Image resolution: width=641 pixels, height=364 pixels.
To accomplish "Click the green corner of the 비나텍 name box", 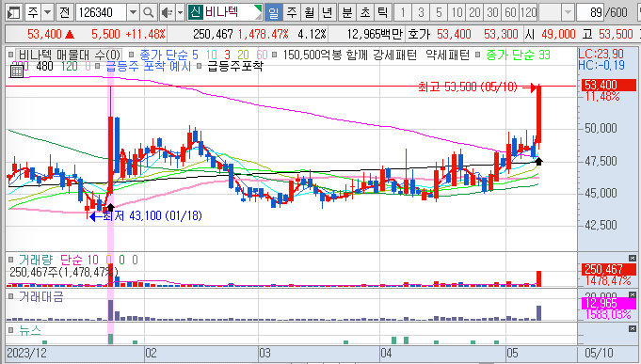I will [258, 9].
